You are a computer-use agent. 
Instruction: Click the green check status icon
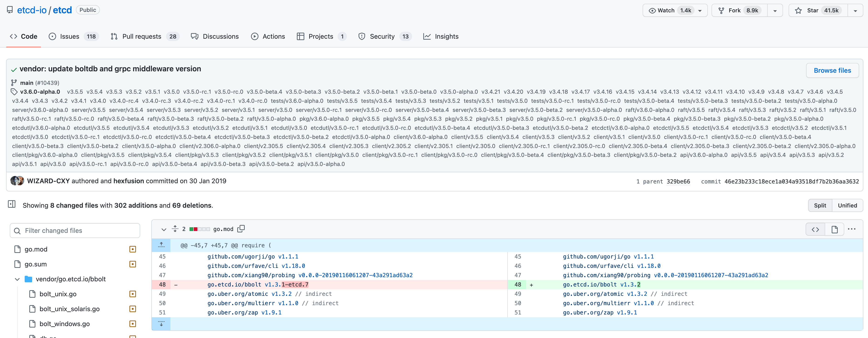click(14, 70)
